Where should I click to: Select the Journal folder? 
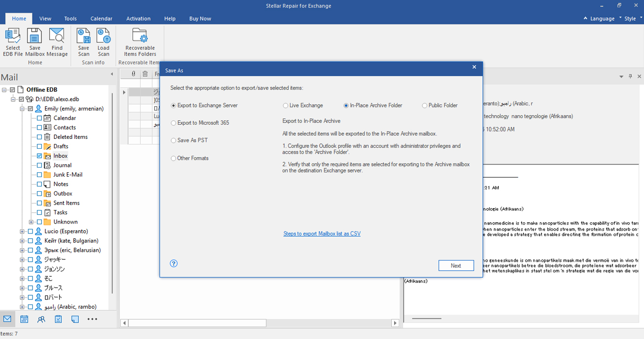click(62, 165)
